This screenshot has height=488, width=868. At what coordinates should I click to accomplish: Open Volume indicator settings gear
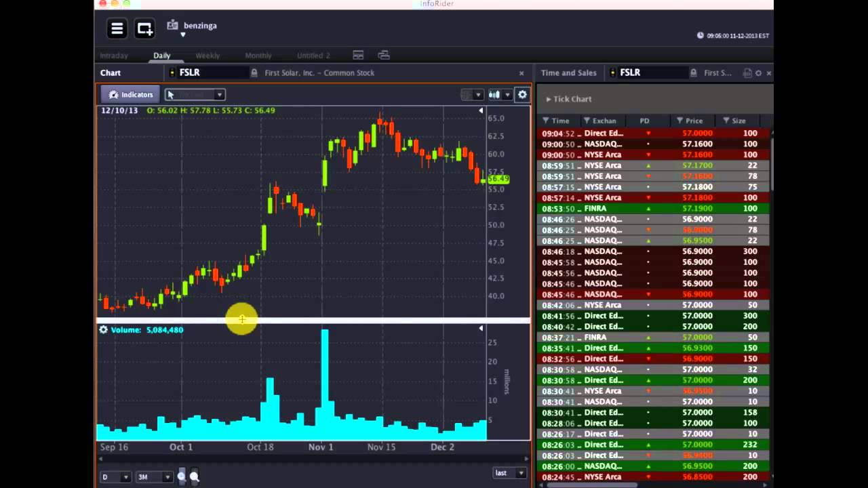click(104, 330)
